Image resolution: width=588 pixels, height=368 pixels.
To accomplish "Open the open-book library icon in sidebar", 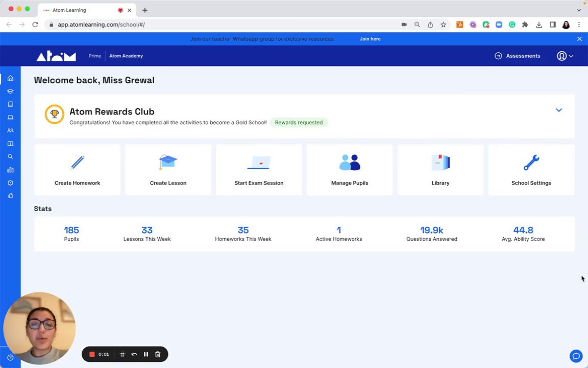I will click(11, 144).
